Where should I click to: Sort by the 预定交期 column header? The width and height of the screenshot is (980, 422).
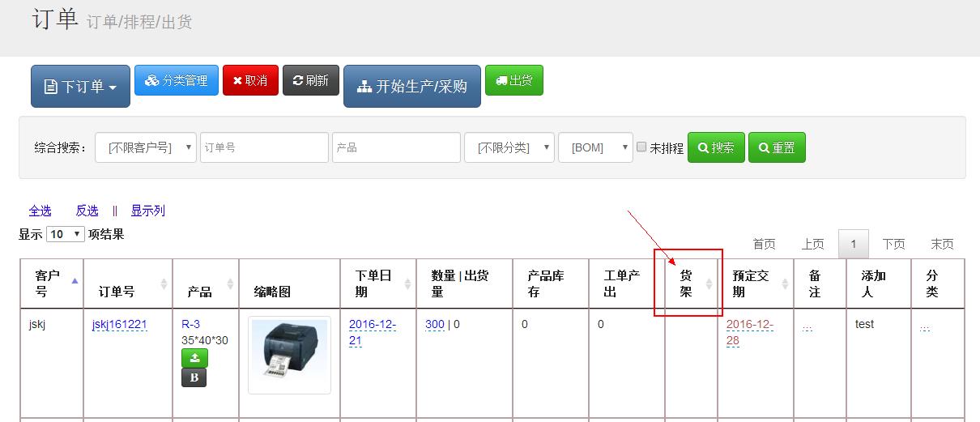coord(751,283)
